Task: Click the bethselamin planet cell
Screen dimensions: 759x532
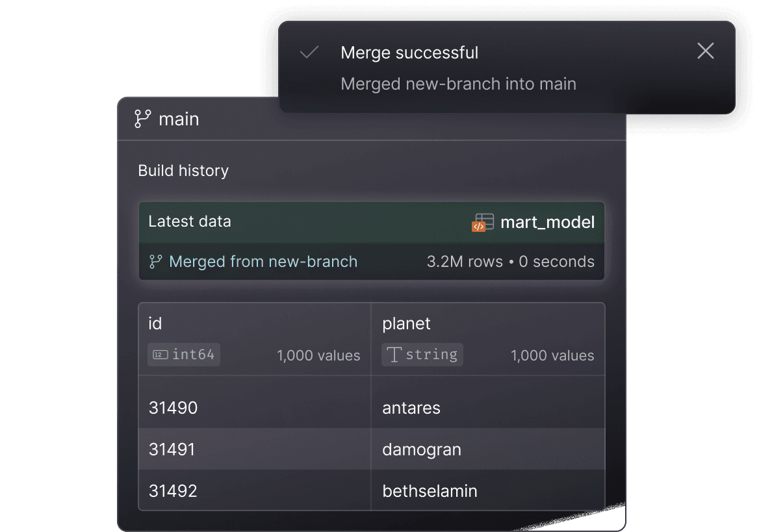Action: [430, 491]
